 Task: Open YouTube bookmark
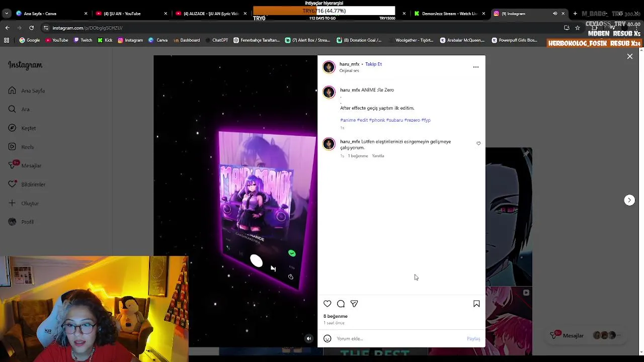(x=56, y=40)
